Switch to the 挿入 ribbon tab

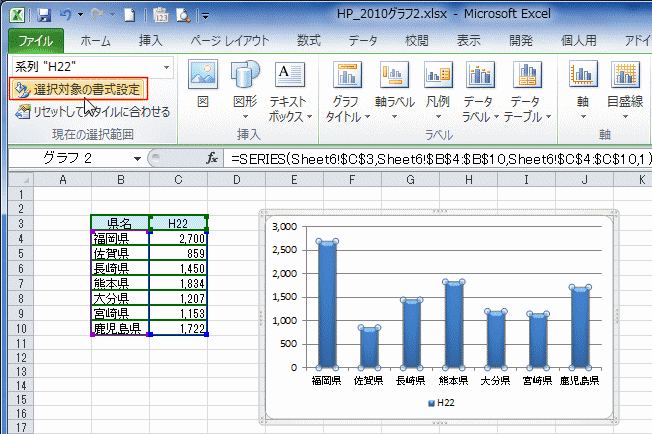tap(151, 41)
